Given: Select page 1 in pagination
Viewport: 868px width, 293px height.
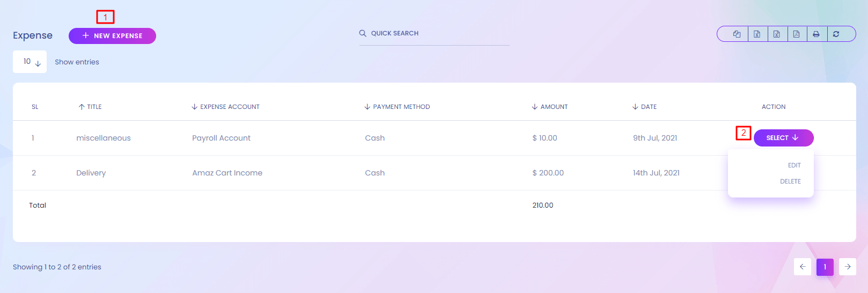Looking at the screenshot, I should click(x=825, y=267).
